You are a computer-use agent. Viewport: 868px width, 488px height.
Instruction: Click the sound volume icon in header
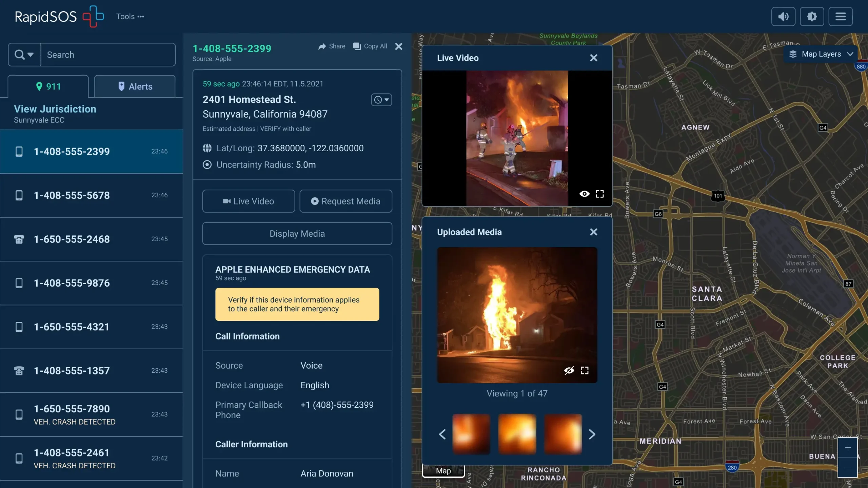tap(783, 16)
